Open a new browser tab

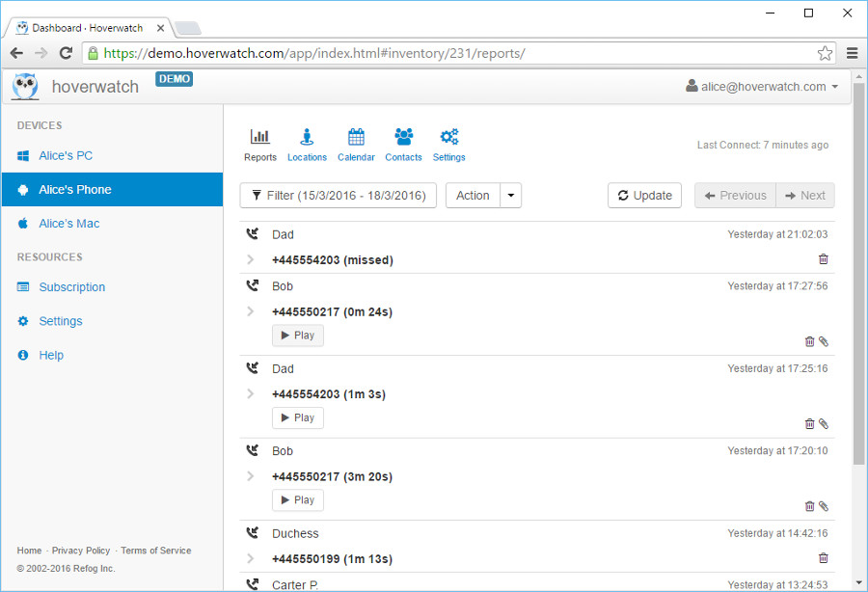point(187,28)
